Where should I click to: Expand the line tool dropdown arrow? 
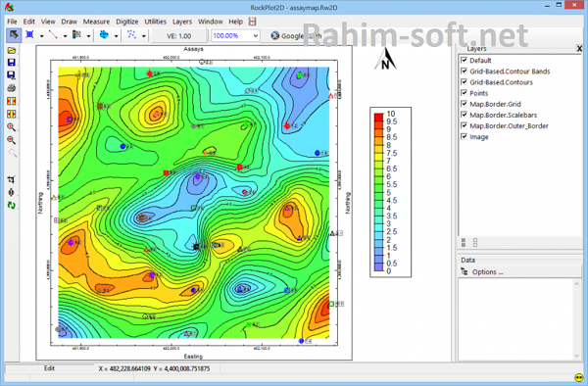pyautogui.click(x=65, y=36)
